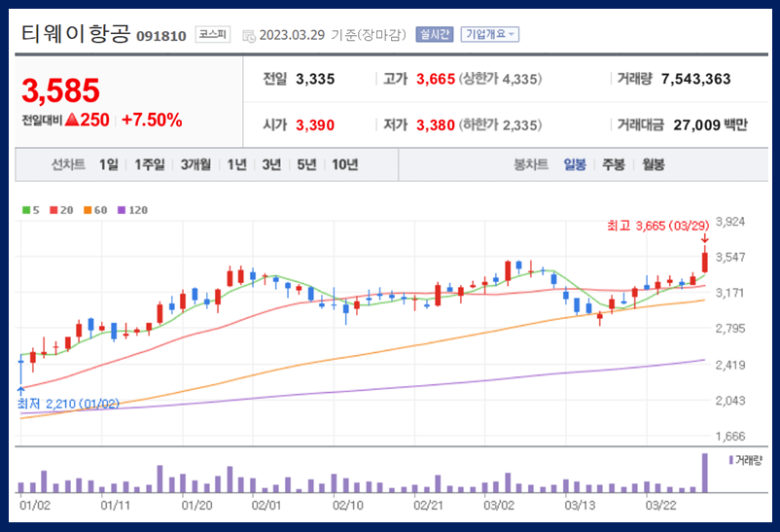Click the 02/01 date axis label
This screenshot has height=532, width=780.
point(266,506)
